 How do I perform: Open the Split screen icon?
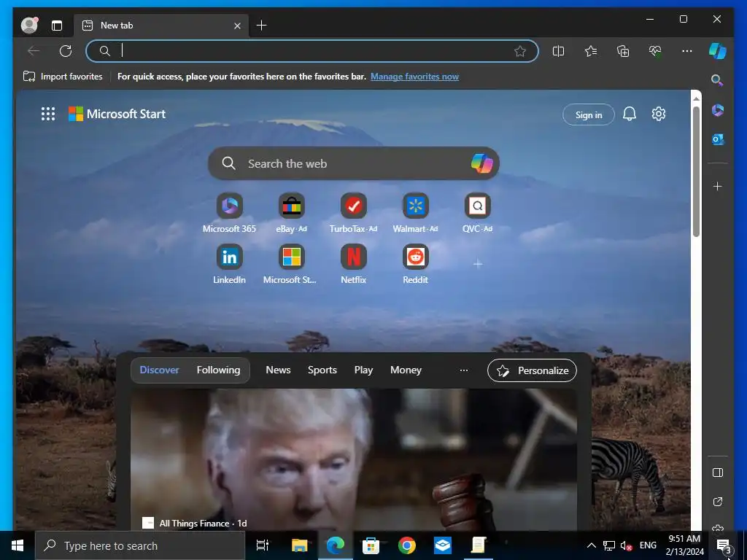tap(558, 51)
